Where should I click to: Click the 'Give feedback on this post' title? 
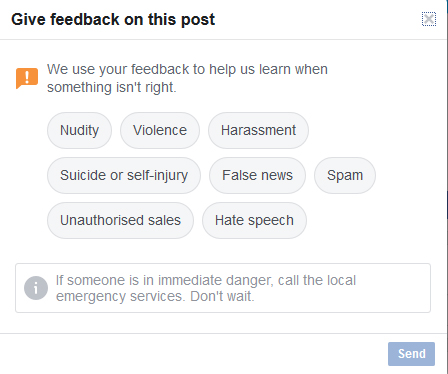[x=113, y=19]
